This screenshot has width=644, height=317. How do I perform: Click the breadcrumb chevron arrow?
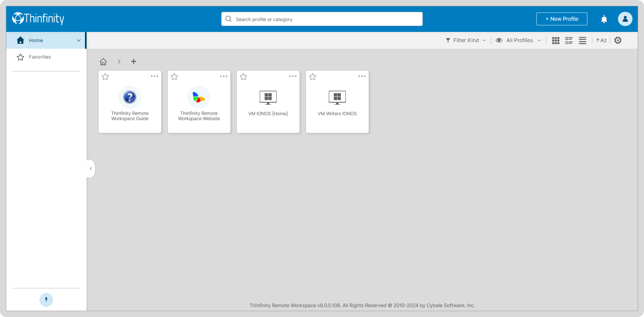pyautogui.click(x=119, y=62)
